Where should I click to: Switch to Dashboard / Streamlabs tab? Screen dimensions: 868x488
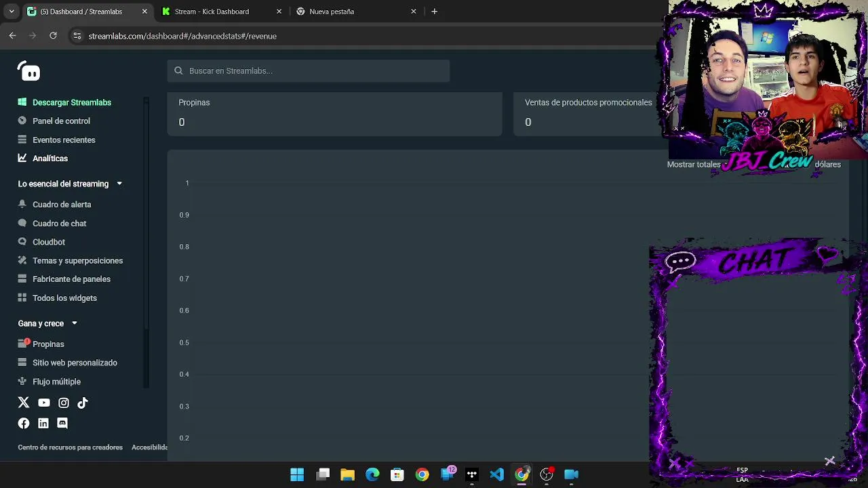87,12
